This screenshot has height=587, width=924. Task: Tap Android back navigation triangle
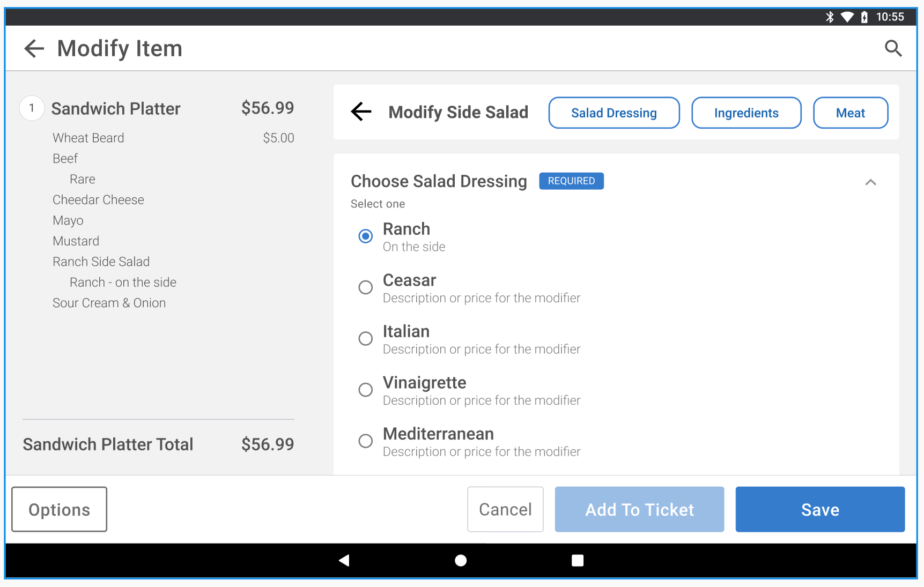tap(344, 560)
